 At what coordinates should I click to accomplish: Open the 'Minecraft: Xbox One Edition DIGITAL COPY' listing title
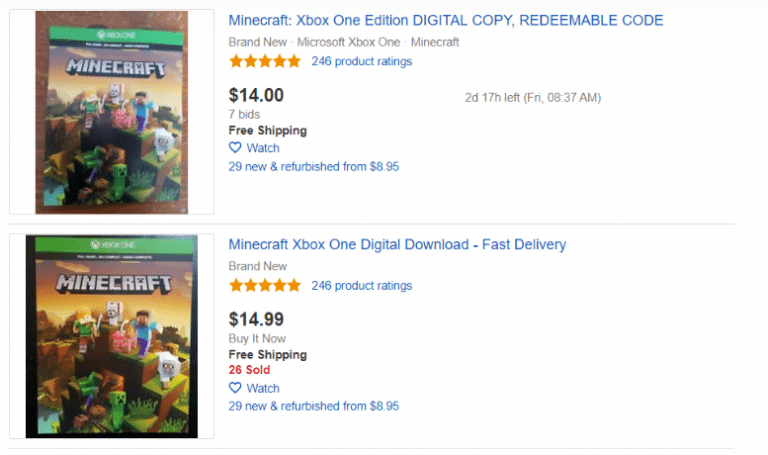tap(445, 20)
